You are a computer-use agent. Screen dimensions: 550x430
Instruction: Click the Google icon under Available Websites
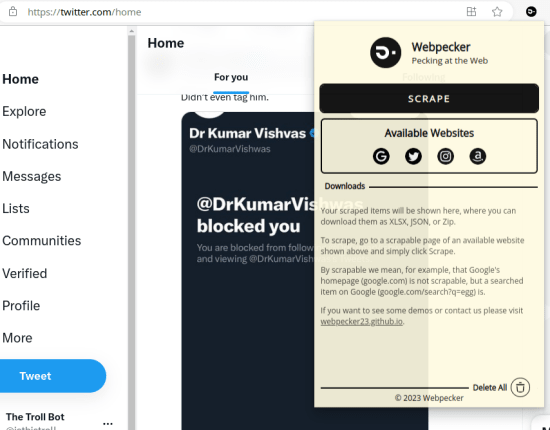pyautogui.click(x=381, y=156)
